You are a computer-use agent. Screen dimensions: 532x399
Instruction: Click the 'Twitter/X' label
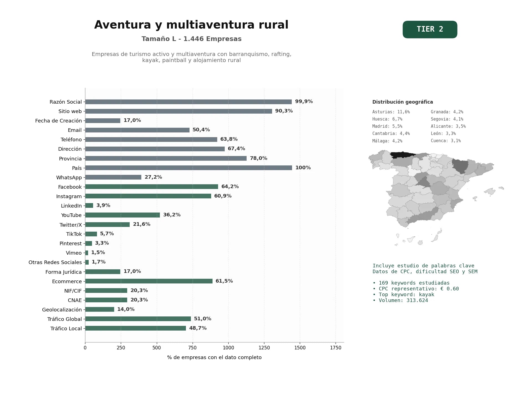71,225
